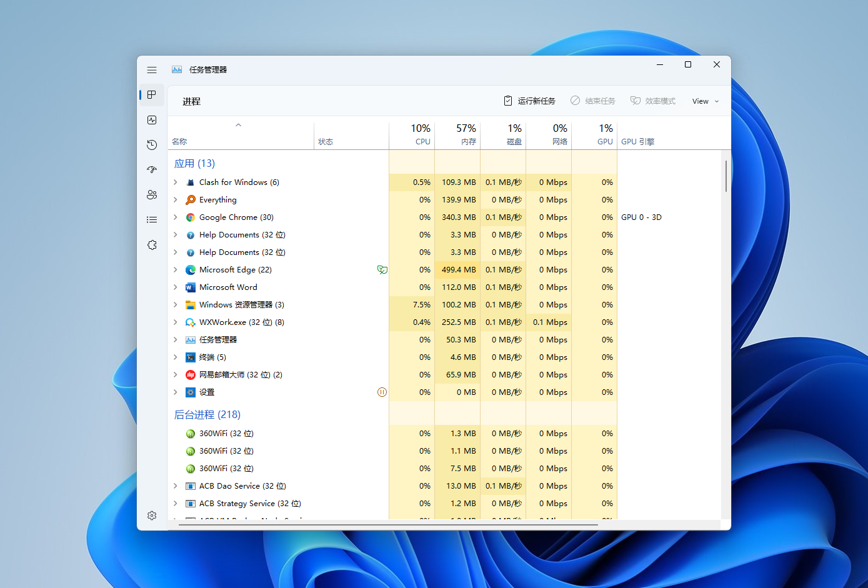Open the Services sidebar icon
The image size is (868, 588).
tap(152, 245)
